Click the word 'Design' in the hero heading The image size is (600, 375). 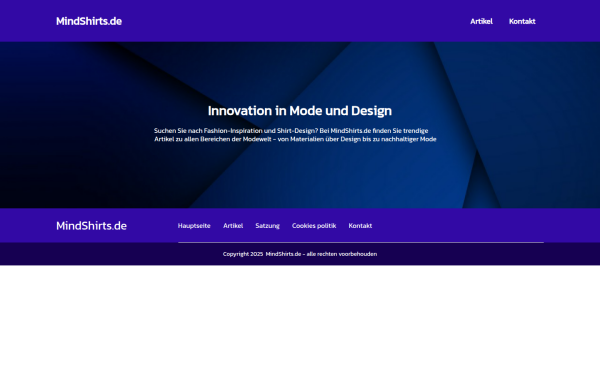pos(372,111)
